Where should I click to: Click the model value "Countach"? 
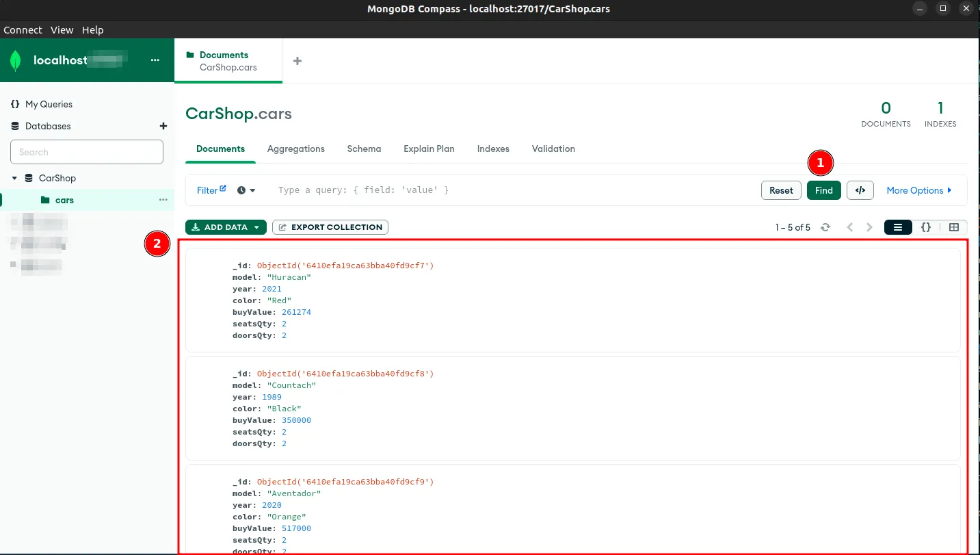pyautogui.click(x=291, y=385)
